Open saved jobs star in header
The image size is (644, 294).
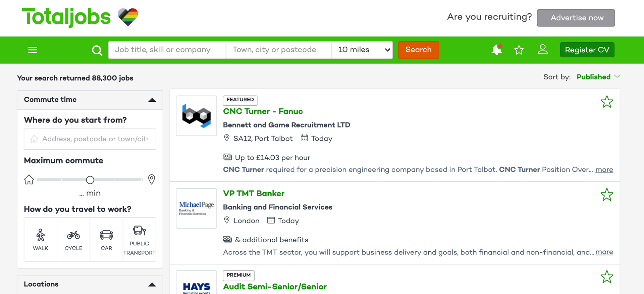(519, 50)
